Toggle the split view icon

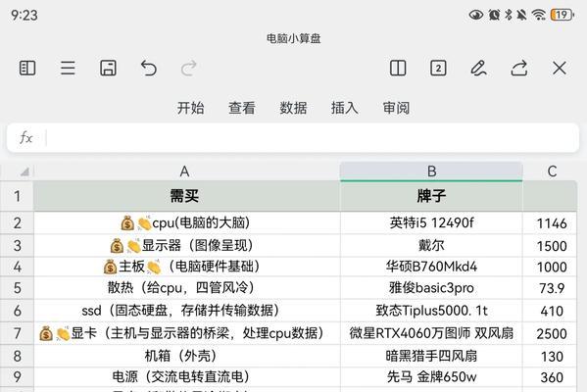click(398, 69)
